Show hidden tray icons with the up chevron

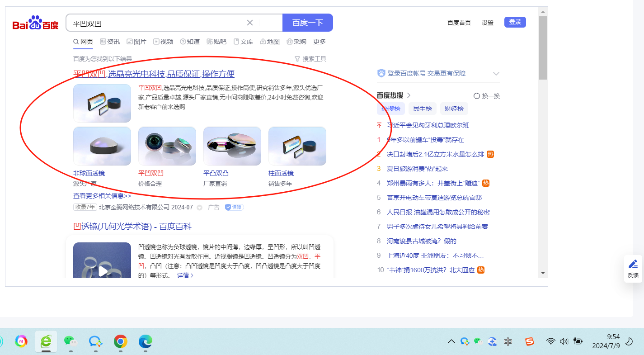click(x=451, y=341)
